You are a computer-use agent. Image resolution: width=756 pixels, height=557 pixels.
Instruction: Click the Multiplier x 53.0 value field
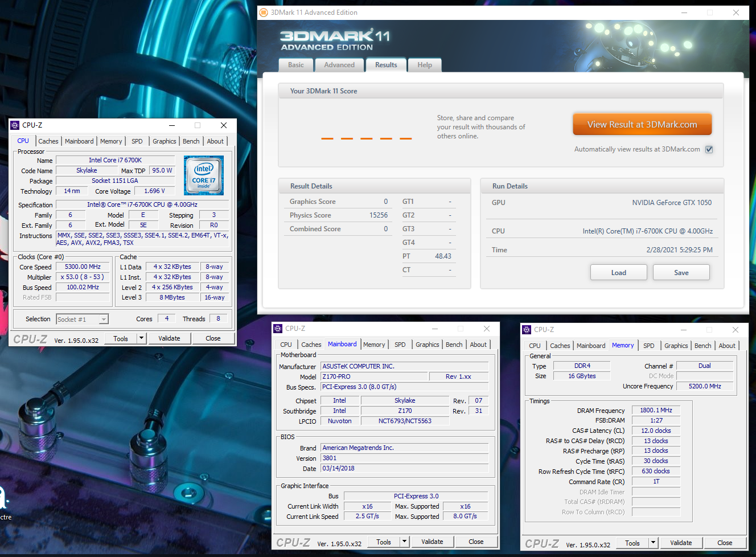83,277
